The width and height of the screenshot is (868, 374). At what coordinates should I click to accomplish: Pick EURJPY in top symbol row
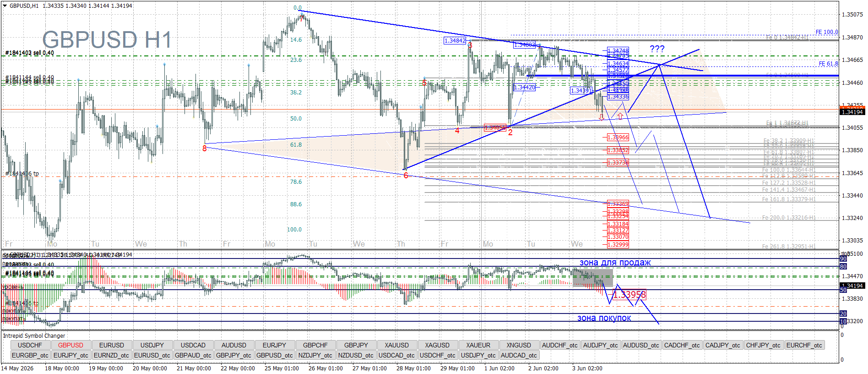275,345
